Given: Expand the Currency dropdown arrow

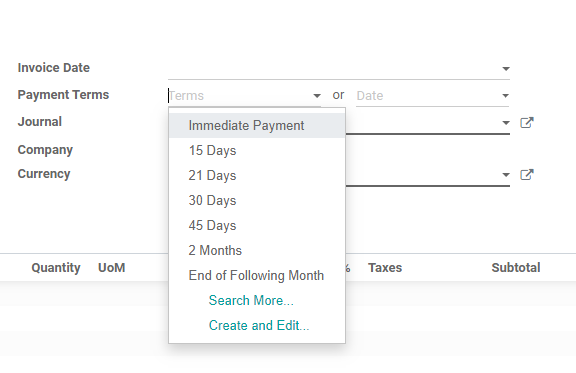Looking at the screenshot, I should click(x=506, y=175).
